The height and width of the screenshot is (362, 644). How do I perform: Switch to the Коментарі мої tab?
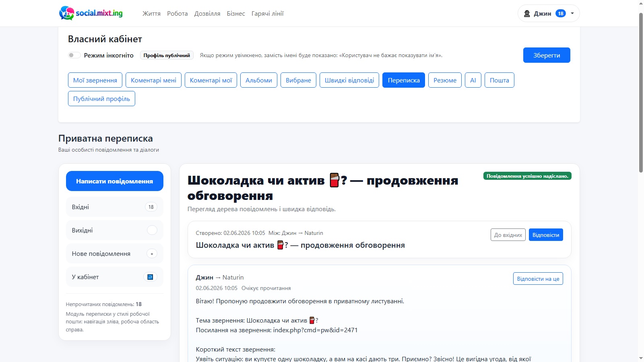[x=211, y=80]
